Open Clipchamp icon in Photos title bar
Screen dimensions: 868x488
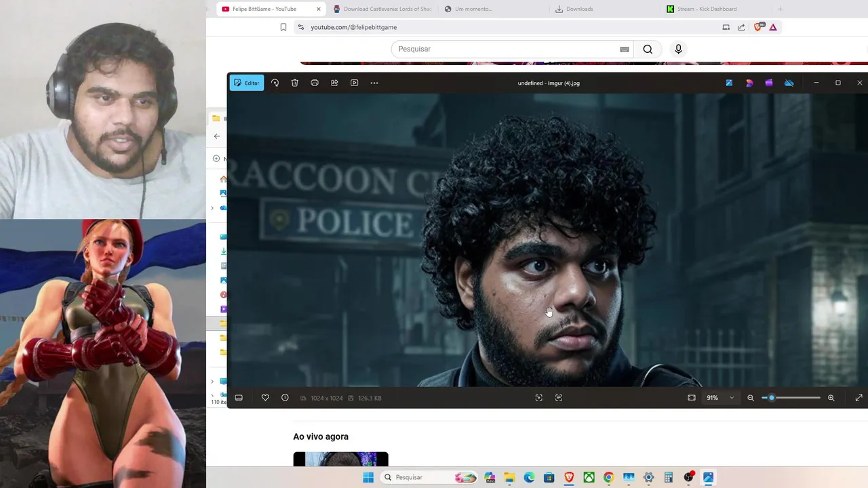coord(749,83)
